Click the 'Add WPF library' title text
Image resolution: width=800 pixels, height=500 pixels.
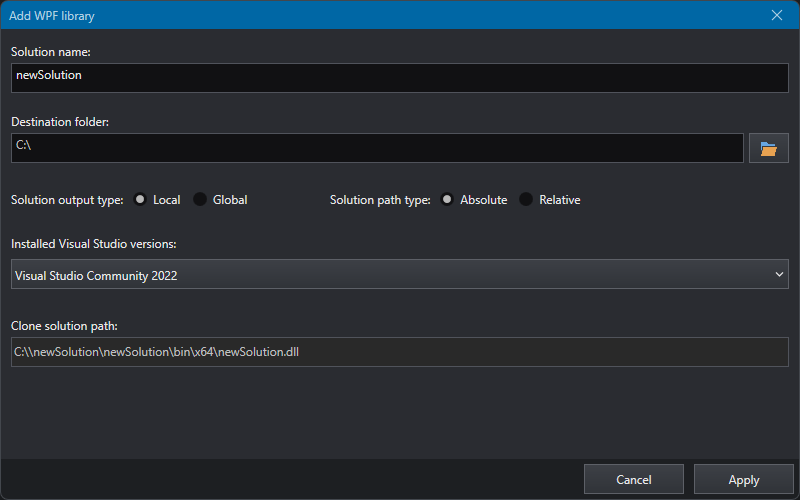52,16
